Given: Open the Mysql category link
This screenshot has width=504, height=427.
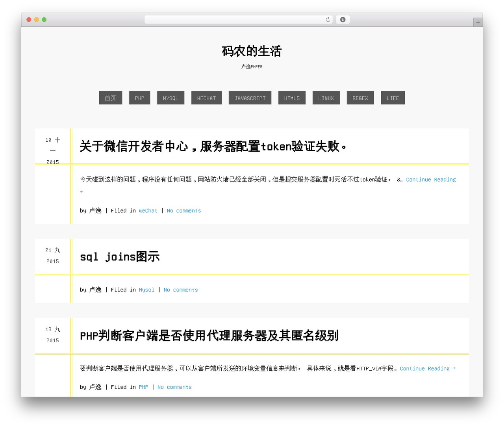Looking at the screenshot, I should [146, 290].
